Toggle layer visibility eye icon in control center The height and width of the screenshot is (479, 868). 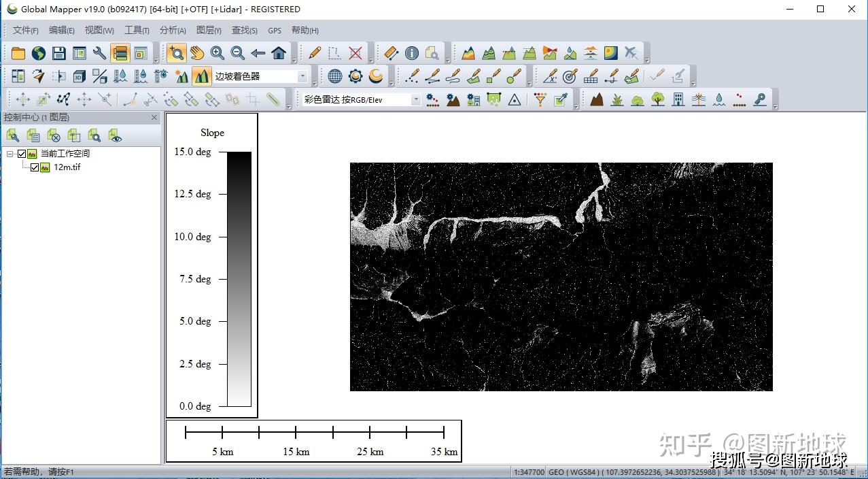point(116,136)
